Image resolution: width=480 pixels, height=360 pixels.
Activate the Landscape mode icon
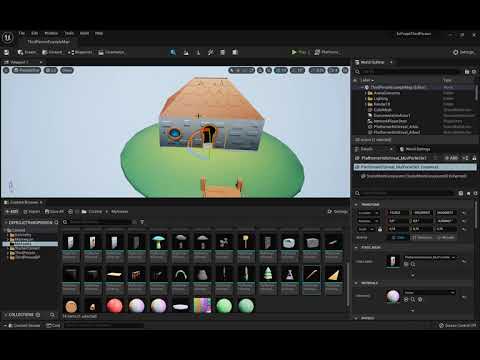pyautogui.click(x=186, y=52)
